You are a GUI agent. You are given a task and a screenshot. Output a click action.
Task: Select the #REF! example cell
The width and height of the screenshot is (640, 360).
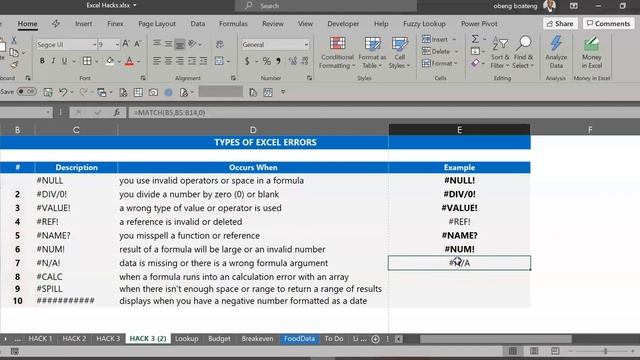tap(459, 222)
